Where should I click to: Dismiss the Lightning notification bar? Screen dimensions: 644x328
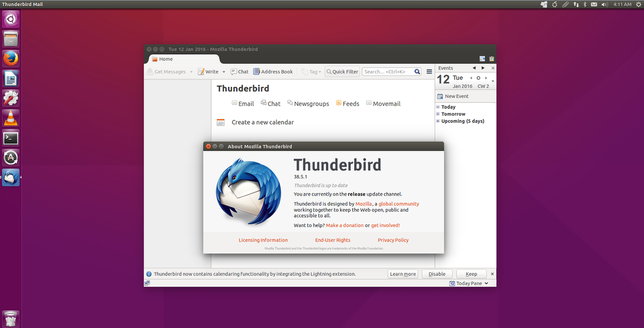[492, 274]
